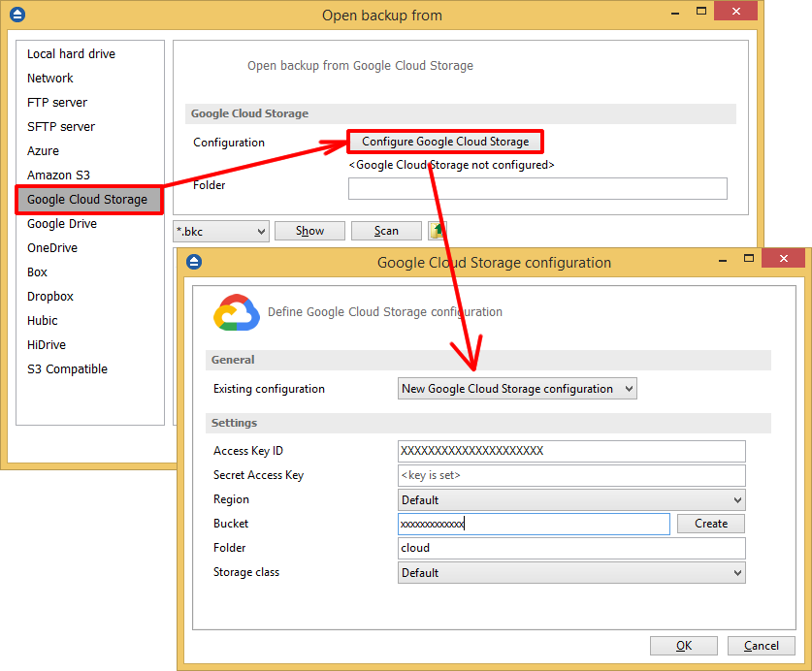The height and width of the screenshot is (671, 812).
Task: Close the Google Cloud Storage configuration dialog
Action: point(784,258)
